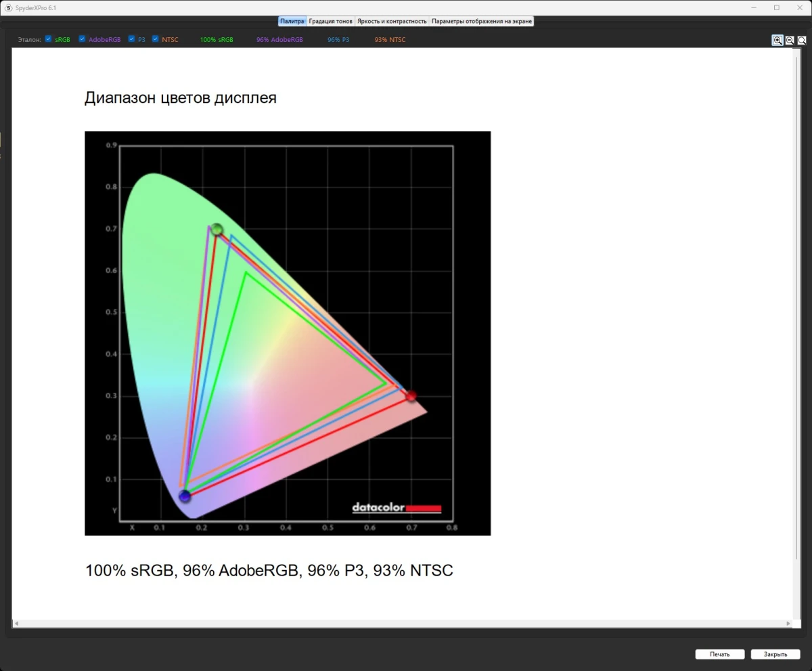Click the horizontal scrollbar left arrow

click(x=16, y=624)
